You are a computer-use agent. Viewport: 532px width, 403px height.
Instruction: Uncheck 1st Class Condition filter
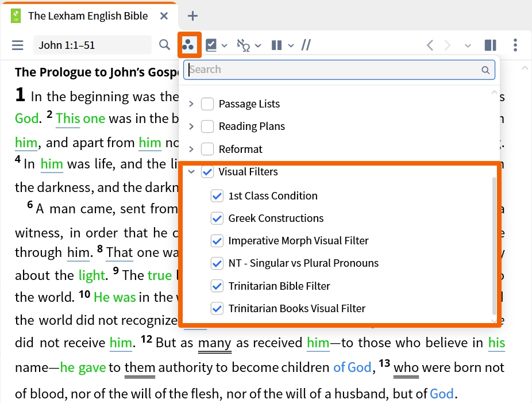point(217,196)
